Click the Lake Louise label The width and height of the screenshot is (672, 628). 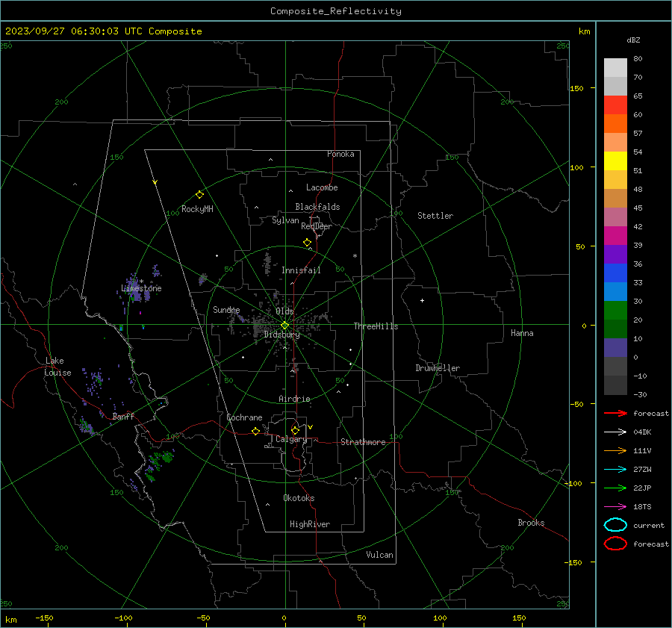click(57, 367)
